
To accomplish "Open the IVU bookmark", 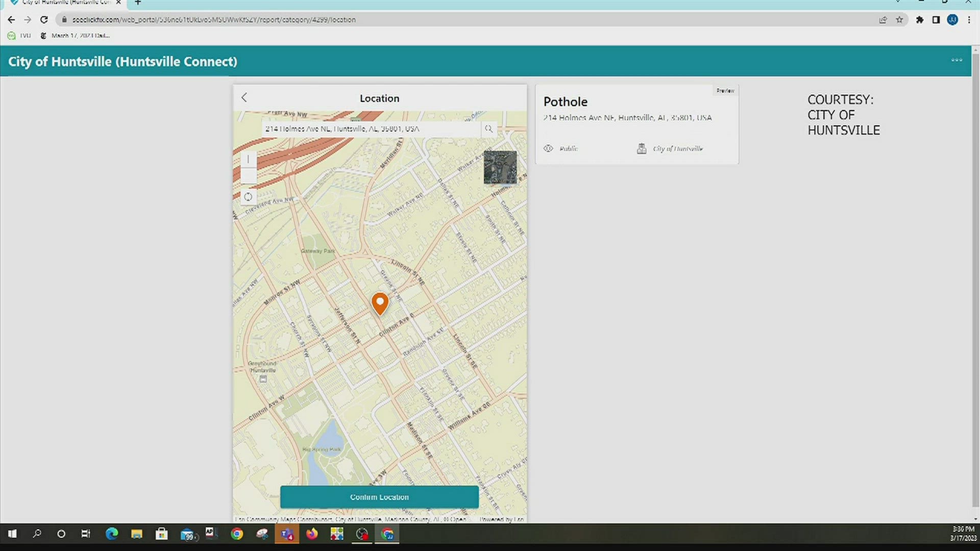I will (x=19, y=36).
